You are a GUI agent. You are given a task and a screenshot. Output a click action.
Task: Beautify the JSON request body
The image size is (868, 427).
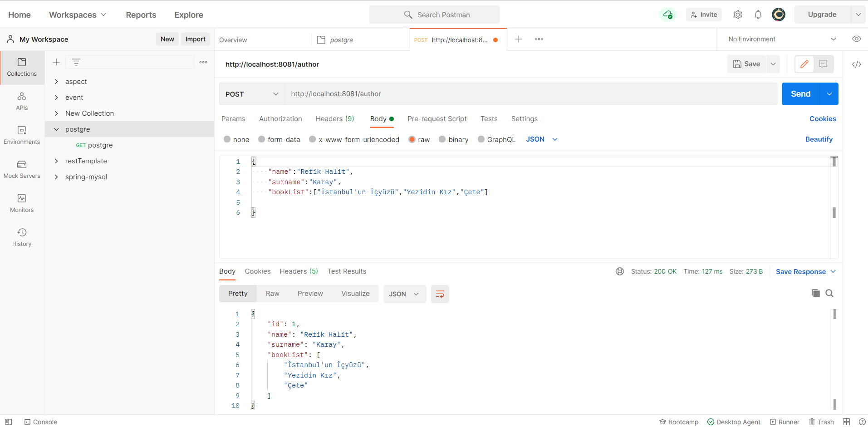tap(819, 139)
